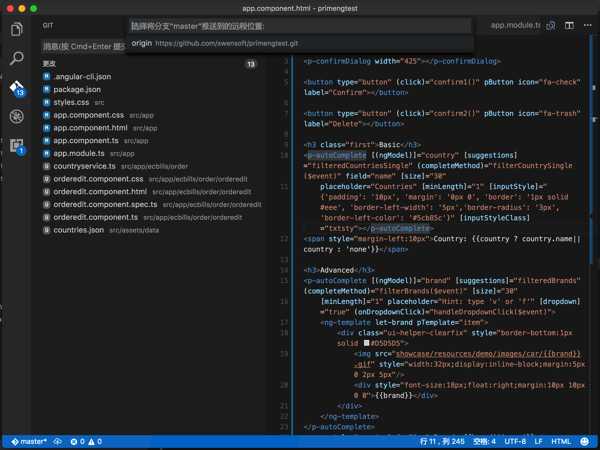
Task: Click the line and column indicator in status bar
Action: point(442,442)
